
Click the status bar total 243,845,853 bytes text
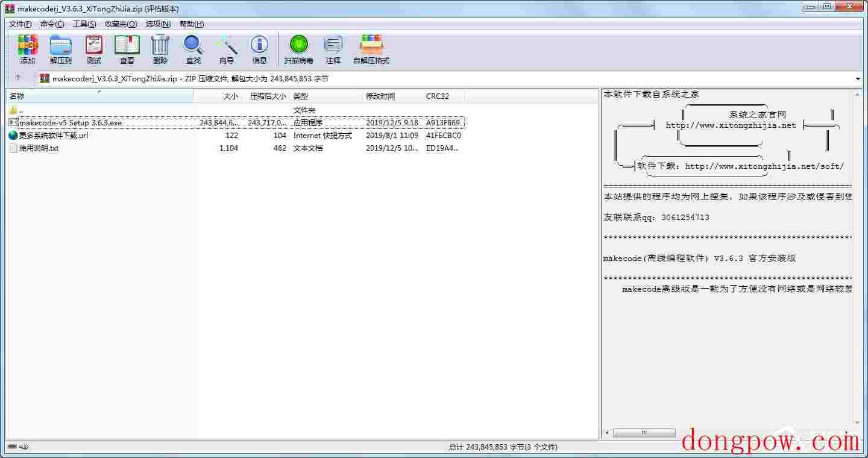click(503, 447)
